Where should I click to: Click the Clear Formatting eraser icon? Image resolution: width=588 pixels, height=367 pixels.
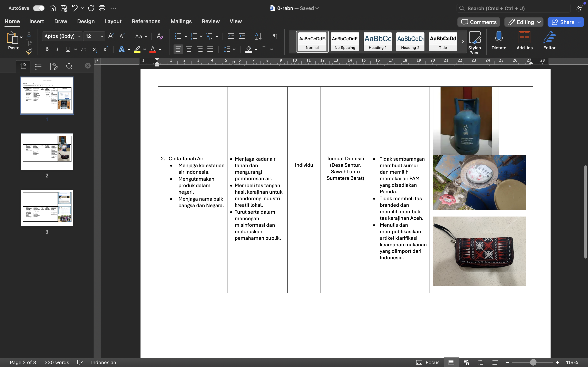[160, 36]
